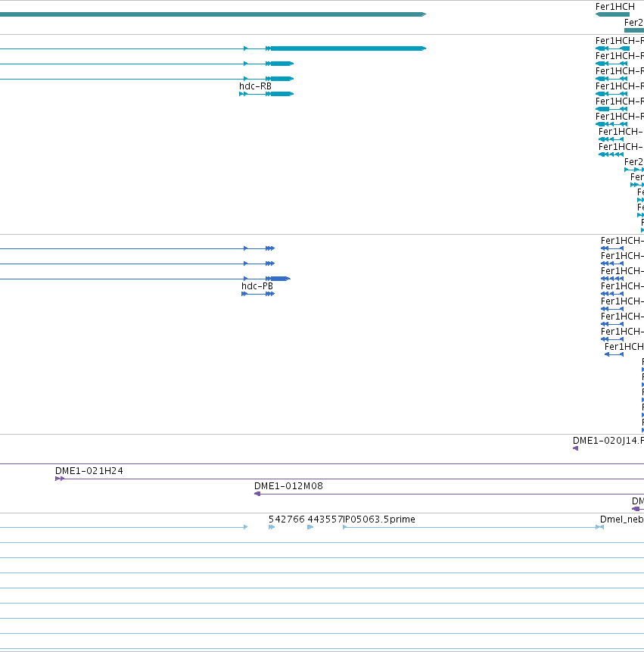Image resolution: width=644 pixels, height=652 pixels.
Task: Select light blue arrow glyph below 443557
Action: pyautogui.click(x=310, y=527)
